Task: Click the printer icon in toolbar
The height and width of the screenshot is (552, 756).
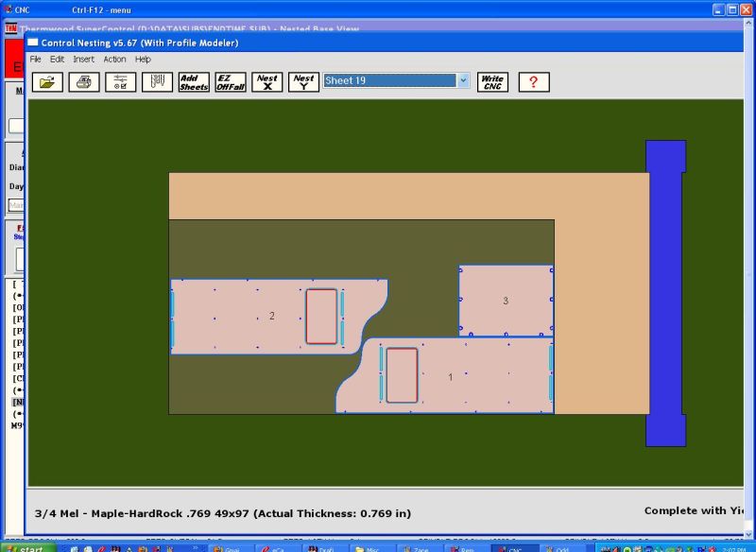Action: 83,82
